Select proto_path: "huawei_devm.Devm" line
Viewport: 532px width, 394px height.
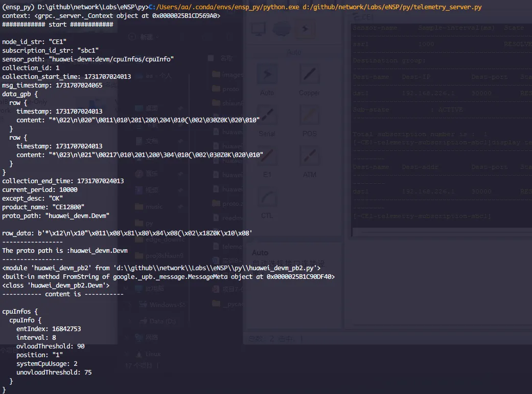point(56,216)
